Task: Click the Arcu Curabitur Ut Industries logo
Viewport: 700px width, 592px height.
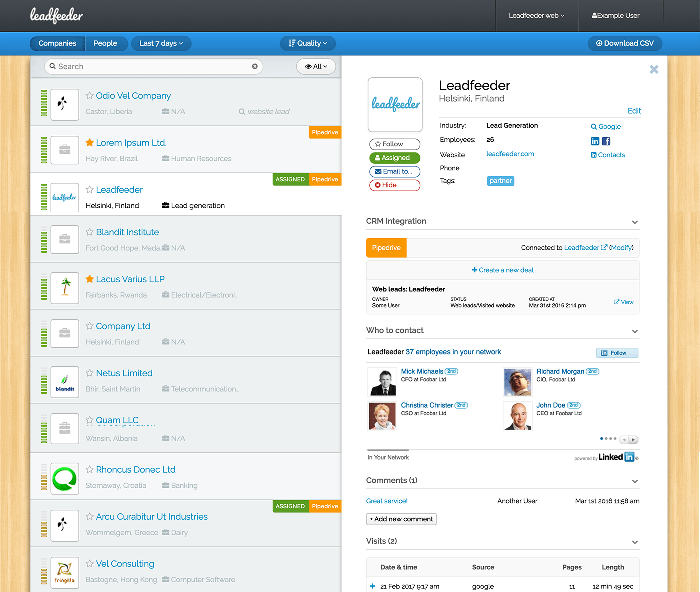Action: tap(65, 525)
